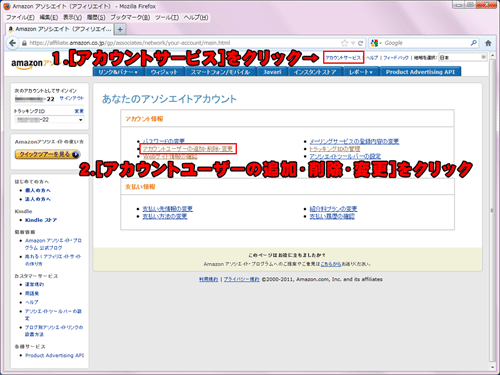Open Product Advertising API link in the sidebar

(54, 355)
